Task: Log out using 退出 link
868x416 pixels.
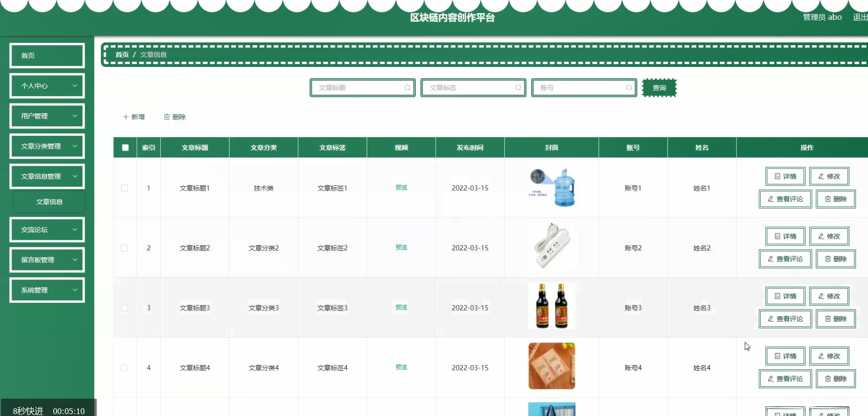Action: click(x=860, y=17)
